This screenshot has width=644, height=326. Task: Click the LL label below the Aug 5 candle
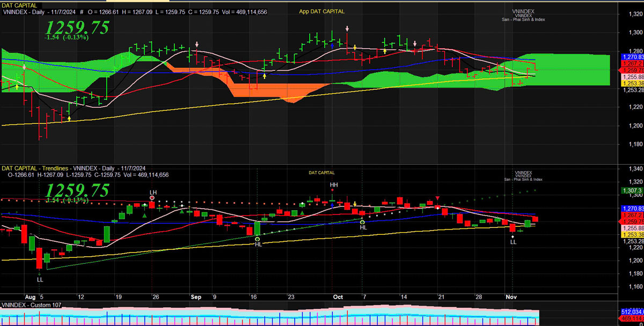click(x=40, y=279)
